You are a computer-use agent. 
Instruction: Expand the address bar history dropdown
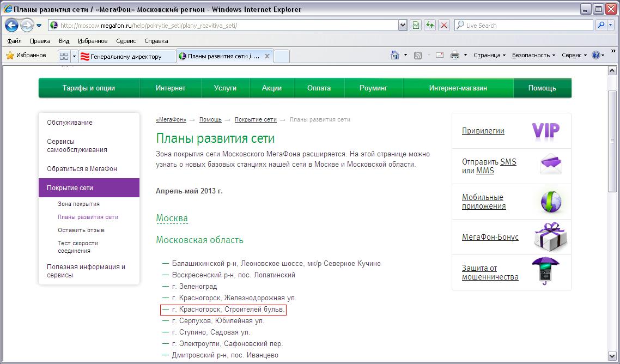(x=403, y=26)
